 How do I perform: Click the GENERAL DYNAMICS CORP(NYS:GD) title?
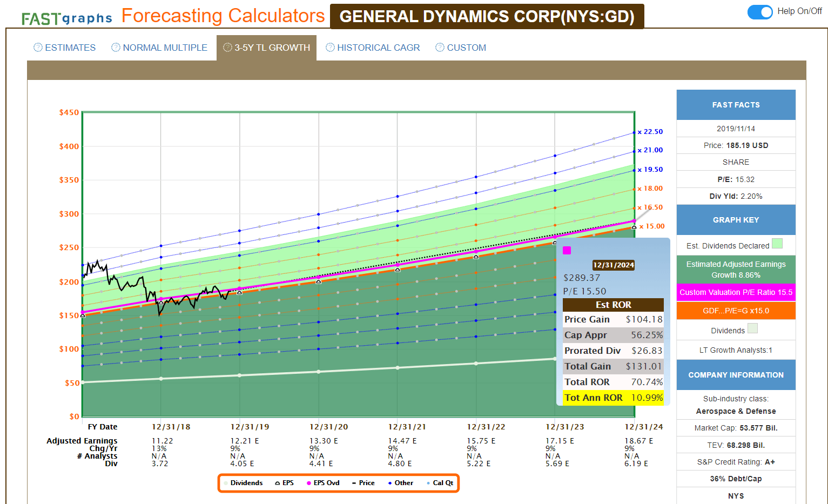[487, 16]
